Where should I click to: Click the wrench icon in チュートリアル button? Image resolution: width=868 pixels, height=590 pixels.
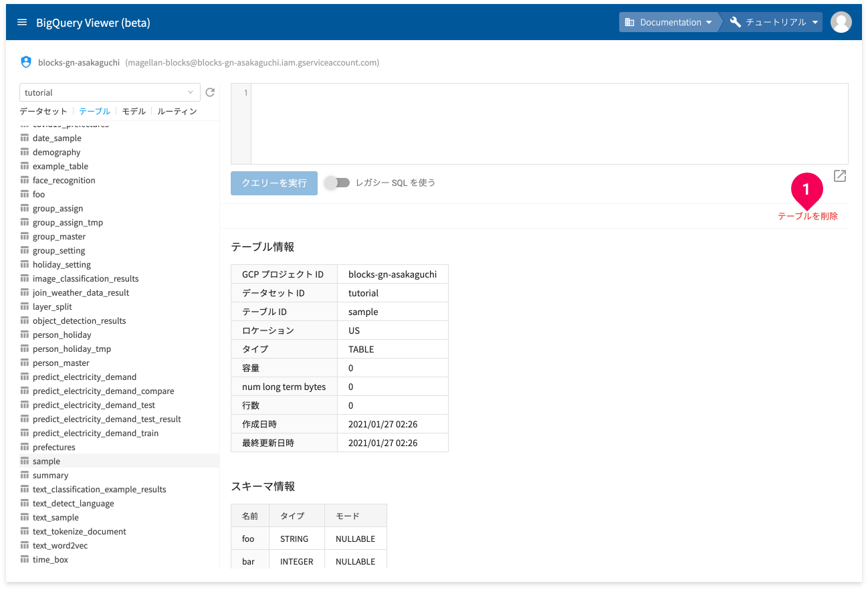point(735,22)
